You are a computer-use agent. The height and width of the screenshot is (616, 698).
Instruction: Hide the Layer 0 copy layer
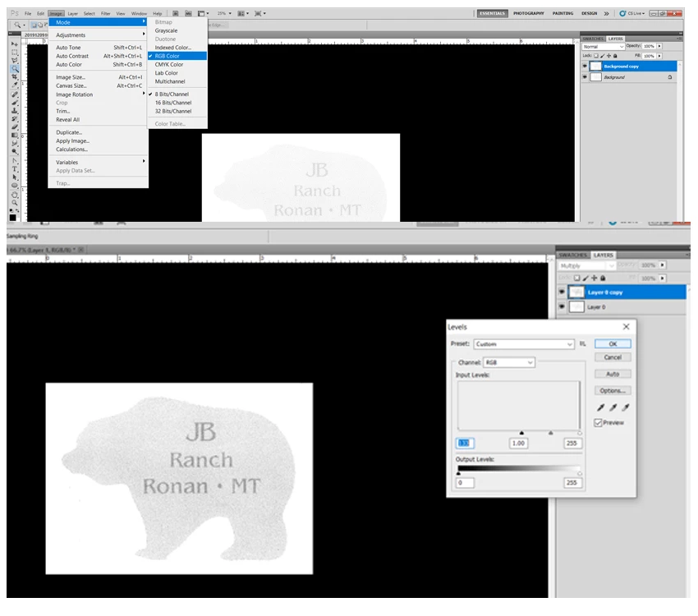(x=562, y=292)
